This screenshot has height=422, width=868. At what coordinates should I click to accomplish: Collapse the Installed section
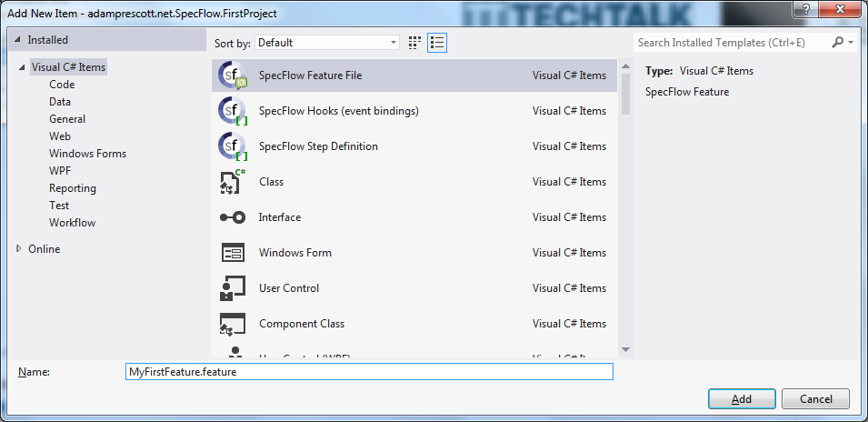pos(18,40)
